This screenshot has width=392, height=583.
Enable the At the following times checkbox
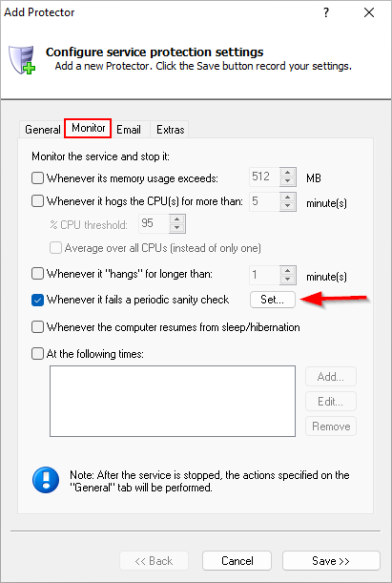click(x=37, y=353)
